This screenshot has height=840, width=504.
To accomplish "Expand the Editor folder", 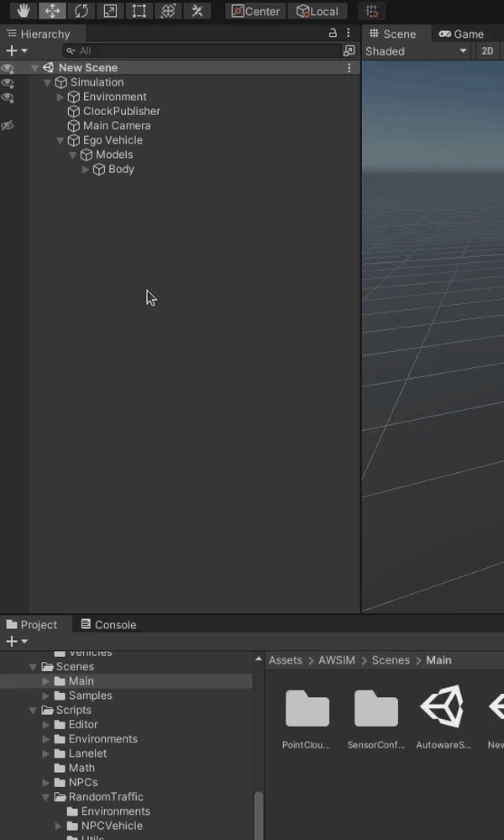I will click(46, 724).
